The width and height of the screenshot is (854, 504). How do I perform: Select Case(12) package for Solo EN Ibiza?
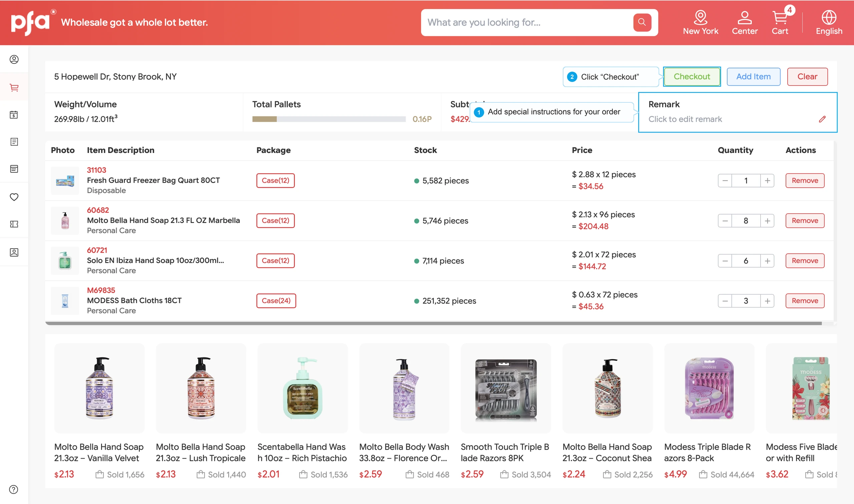[275, 261]
